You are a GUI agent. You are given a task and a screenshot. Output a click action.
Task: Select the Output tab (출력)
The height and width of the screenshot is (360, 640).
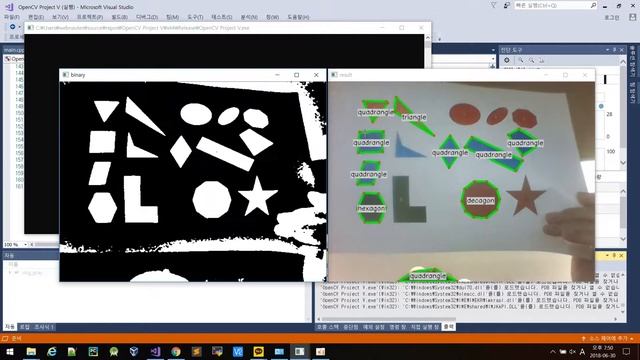pyautogui.click(x=449, y=327)
